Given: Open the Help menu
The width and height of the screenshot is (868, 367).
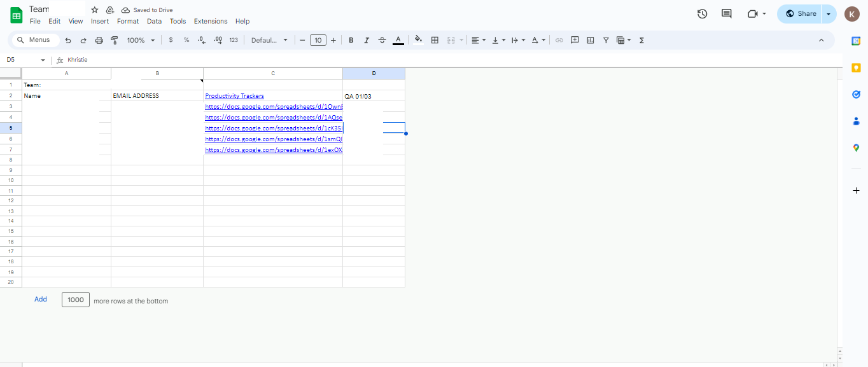Looking at the screenshot, I should click(242, 21).
